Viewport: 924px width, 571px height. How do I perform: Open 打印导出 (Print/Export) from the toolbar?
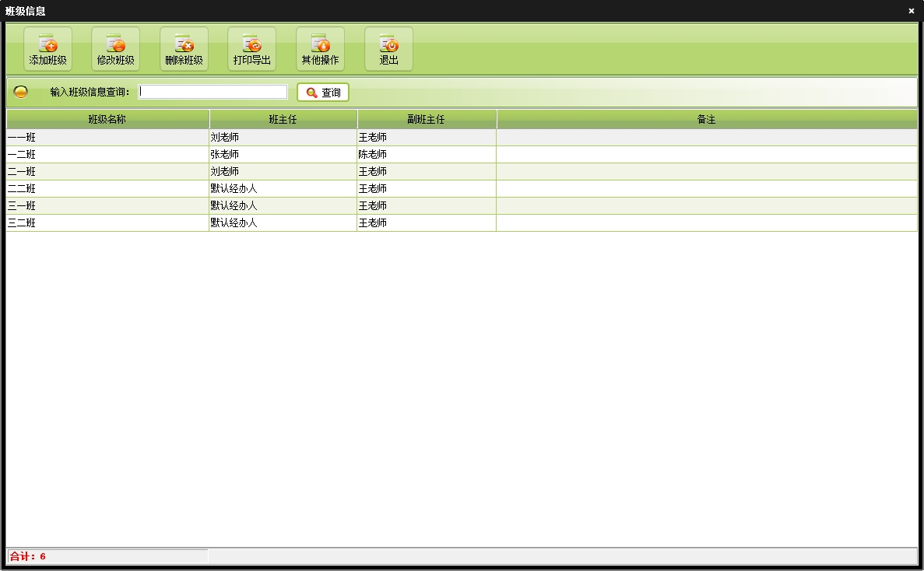point(251,49)
